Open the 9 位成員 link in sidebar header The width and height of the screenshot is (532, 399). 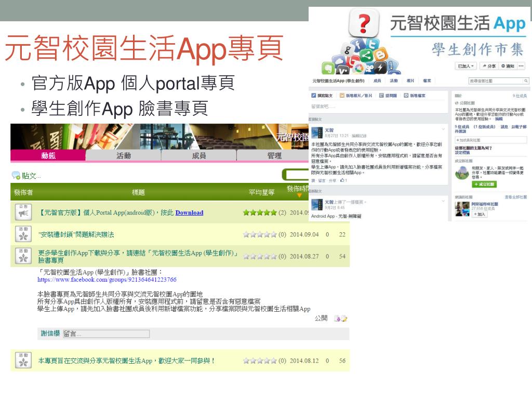coord(520,96)
